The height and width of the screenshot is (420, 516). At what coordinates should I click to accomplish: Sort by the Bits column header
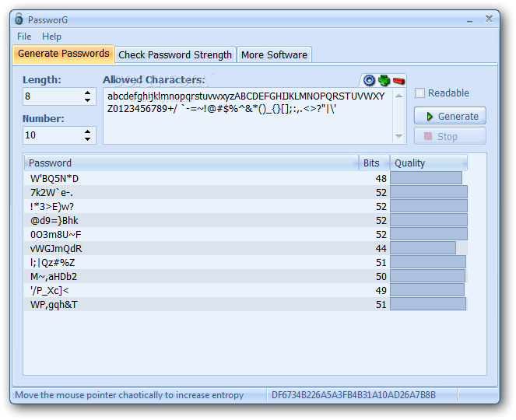pos(374,163)
